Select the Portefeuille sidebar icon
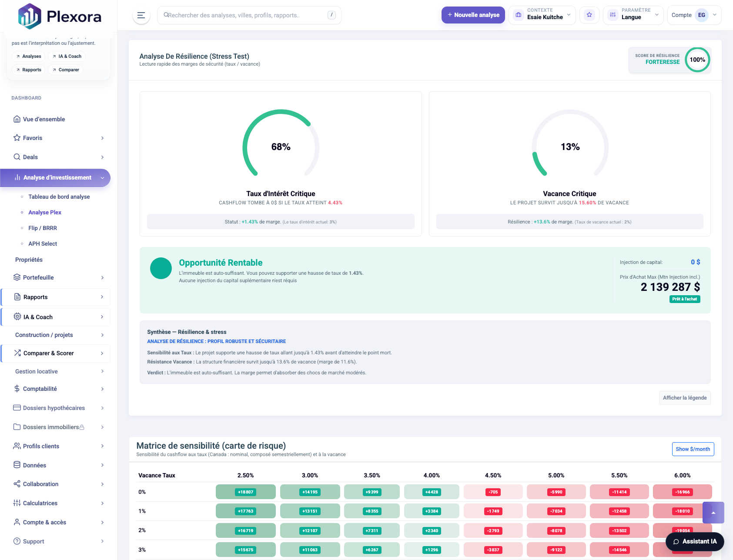Viewport: 733px width, 560px height. click(17, 277)
